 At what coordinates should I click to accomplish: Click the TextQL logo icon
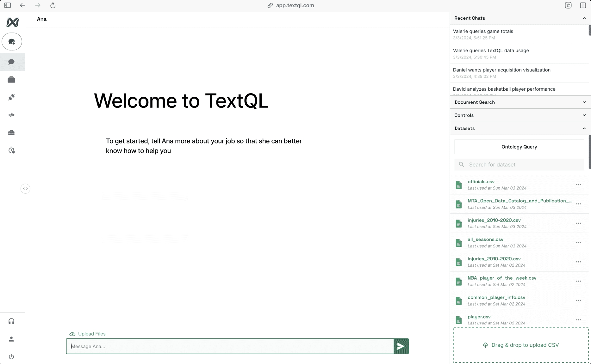click(x=13, y=22)
